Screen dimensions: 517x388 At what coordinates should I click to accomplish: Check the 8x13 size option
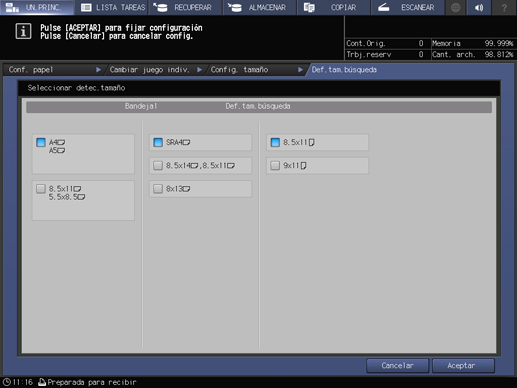point(200,189)
